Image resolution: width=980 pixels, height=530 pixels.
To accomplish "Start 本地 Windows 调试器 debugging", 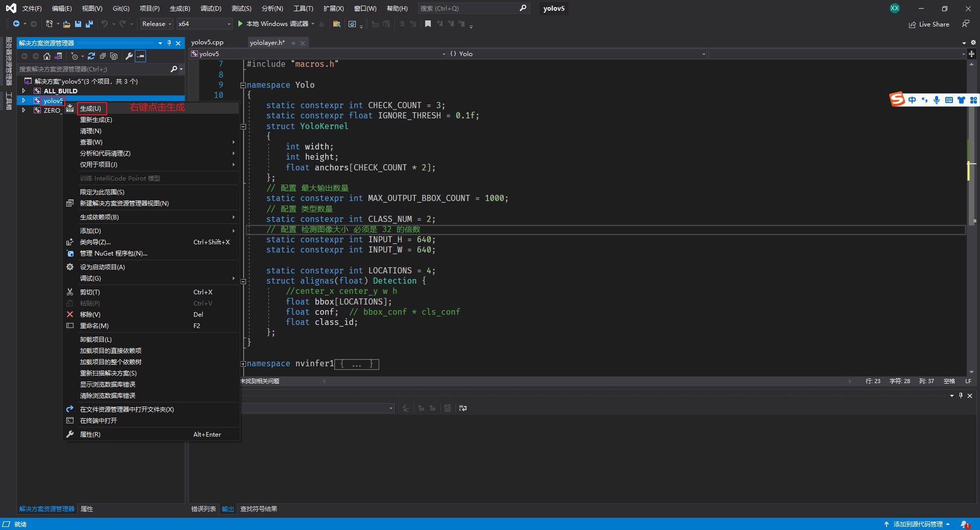I will 273,24.
